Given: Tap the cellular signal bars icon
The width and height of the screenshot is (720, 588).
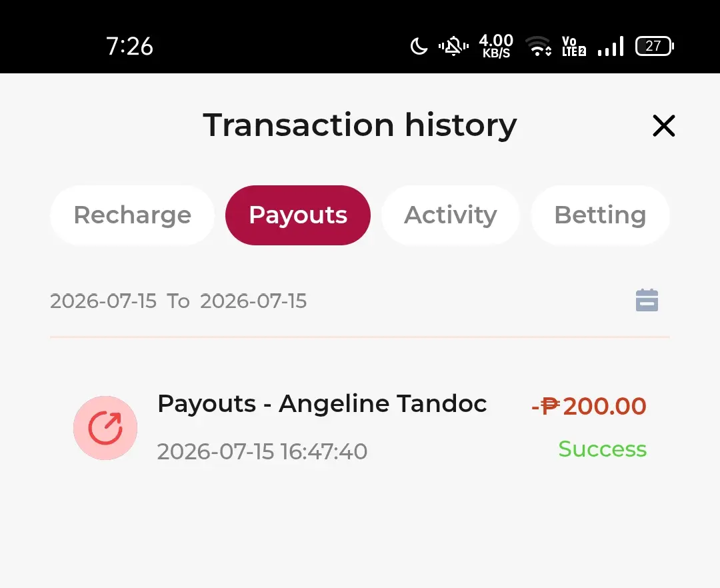Looking at the screenshot, I should 611,46.
